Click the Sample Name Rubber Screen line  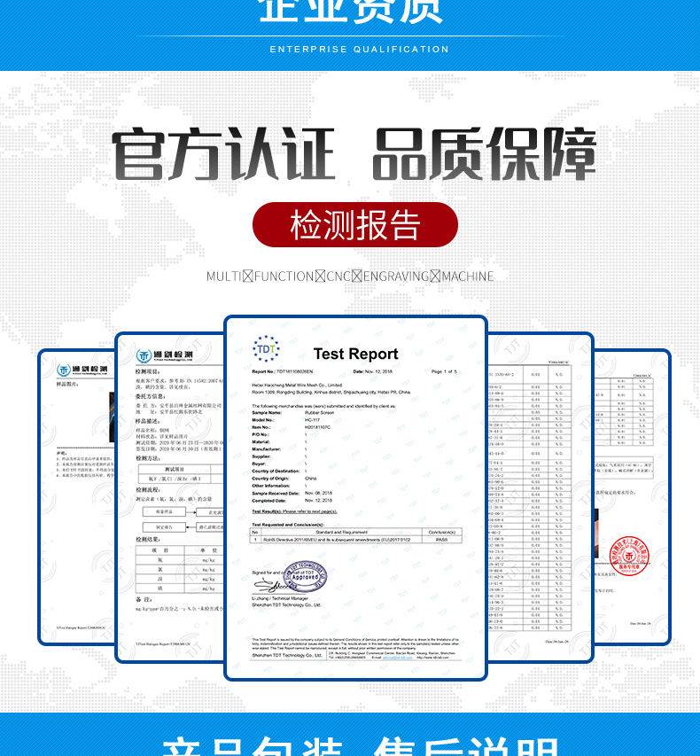click(x=292, y=413)
